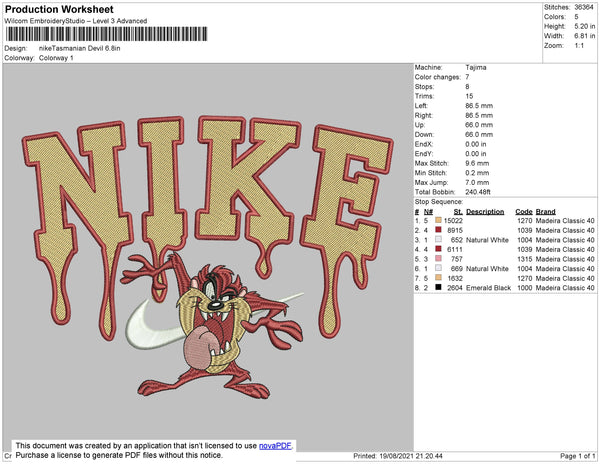This screenshot has width=600, height=464.
Task: Click the 'St.' column header
Action: click(458, 212)
